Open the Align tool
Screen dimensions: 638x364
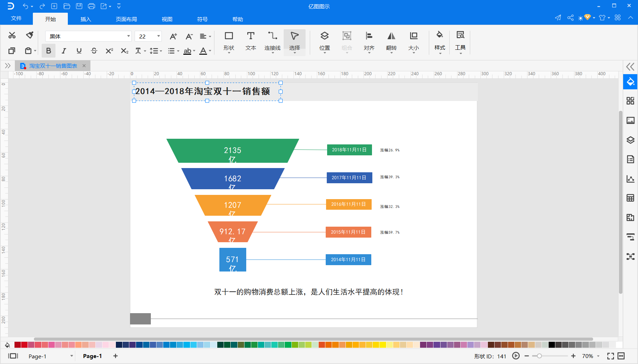coord(369,42)
